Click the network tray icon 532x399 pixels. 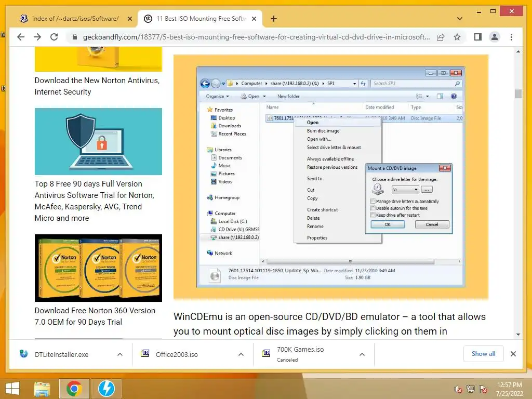click(x=471, y=389)
